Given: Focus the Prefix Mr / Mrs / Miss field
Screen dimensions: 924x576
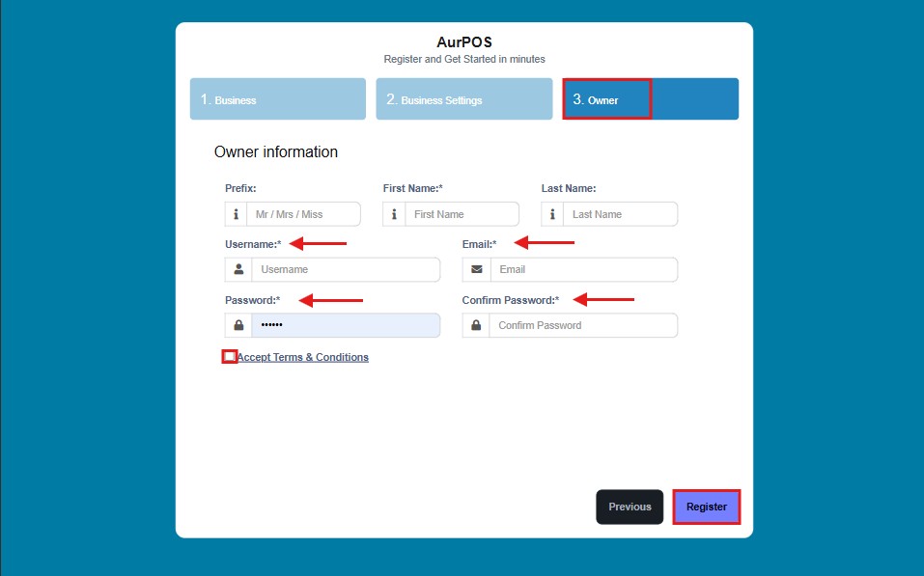Looking at the screenshot, I should pos(303,214).
